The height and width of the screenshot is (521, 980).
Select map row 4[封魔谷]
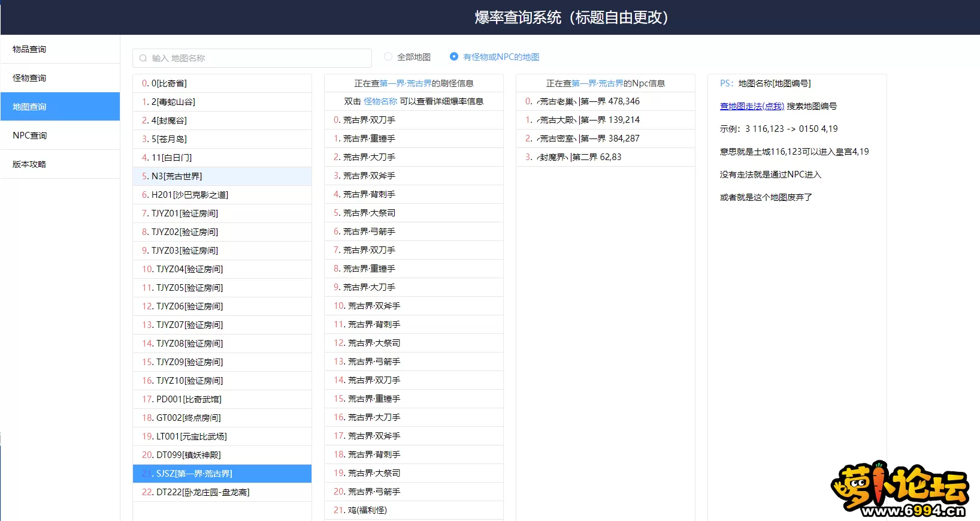tap(222, 121)
